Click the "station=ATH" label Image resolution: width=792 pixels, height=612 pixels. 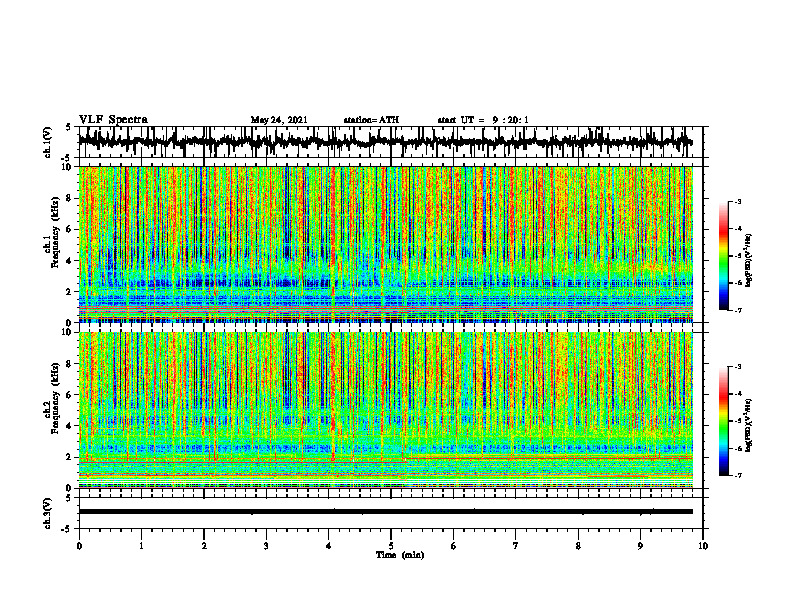pyautogui.click(x=371, y=120)
